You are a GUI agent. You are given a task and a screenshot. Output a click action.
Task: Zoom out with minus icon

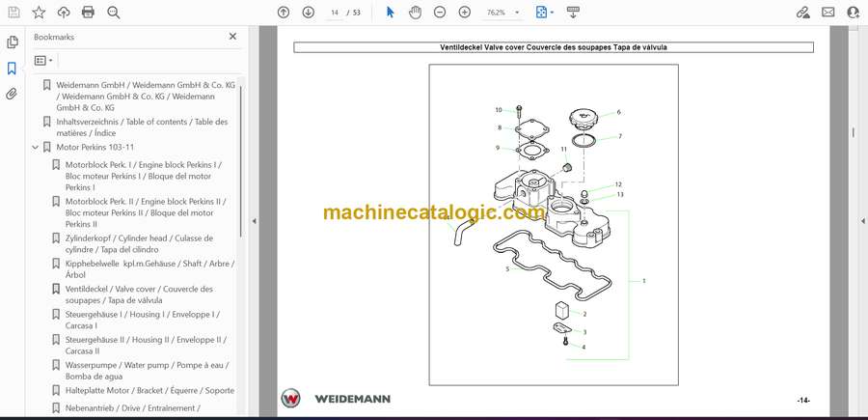click(440, 13)
